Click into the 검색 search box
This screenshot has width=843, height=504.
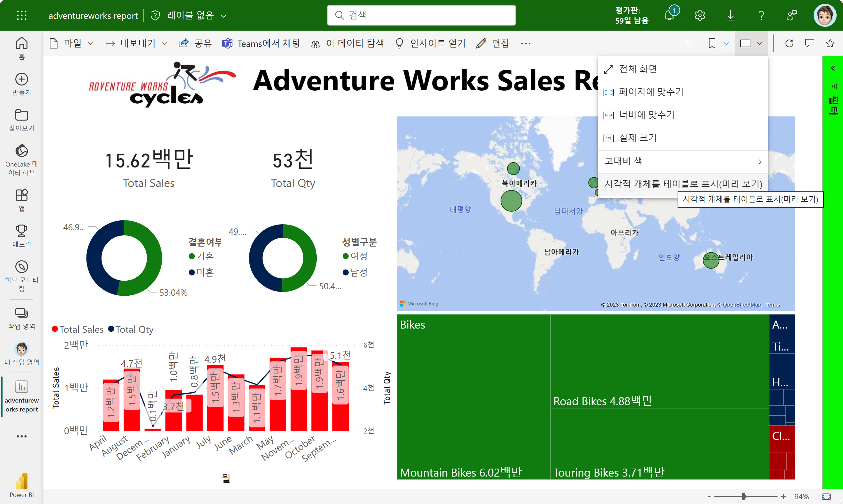tap(421, 15)
